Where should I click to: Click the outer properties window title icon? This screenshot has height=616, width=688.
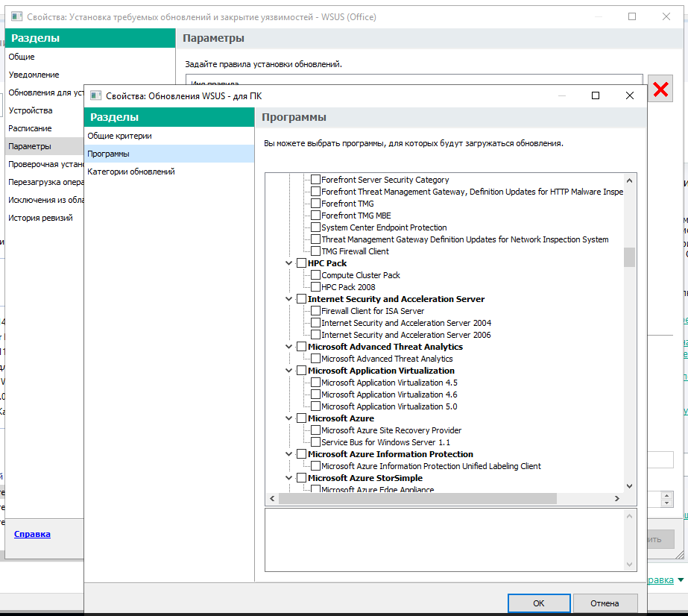16,16
